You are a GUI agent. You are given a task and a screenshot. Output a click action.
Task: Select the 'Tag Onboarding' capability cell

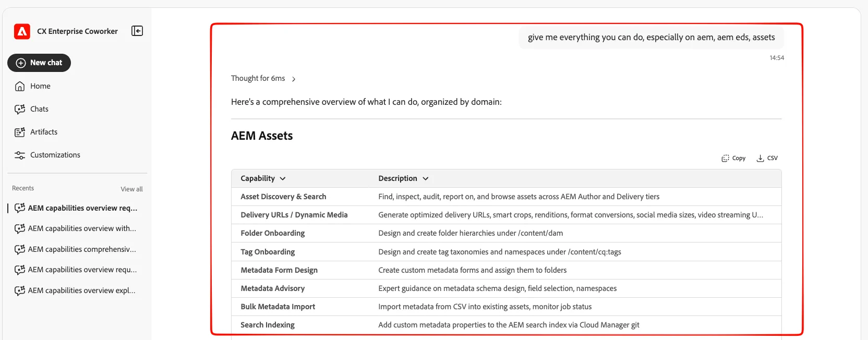268,252
